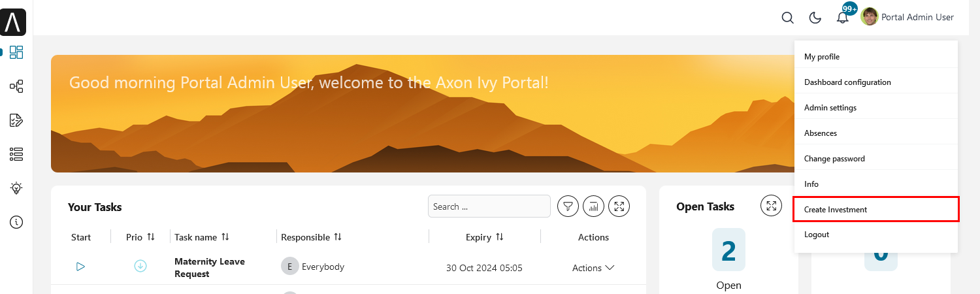Click the low priority arrow icon

tap(140, 267)
